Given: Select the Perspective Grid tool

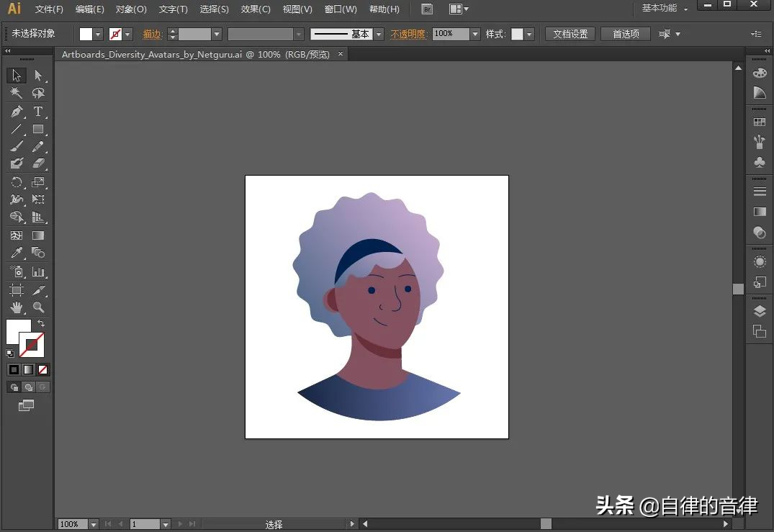Looking at the screenshot, I should point(38,217).
